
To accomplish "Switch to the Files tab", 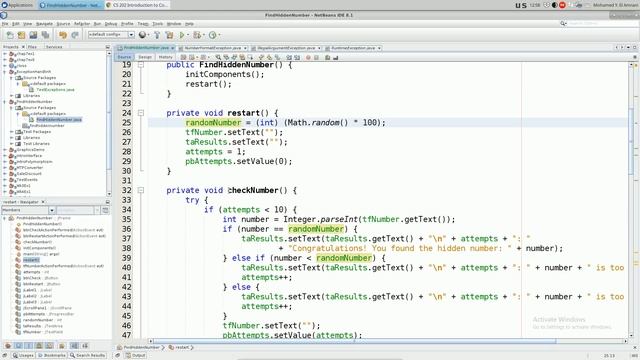I will click(32, 47).
